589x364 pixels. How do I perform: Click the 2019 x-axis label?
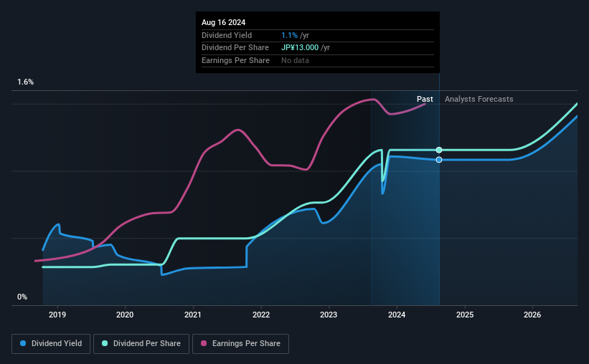coord(57,315)
